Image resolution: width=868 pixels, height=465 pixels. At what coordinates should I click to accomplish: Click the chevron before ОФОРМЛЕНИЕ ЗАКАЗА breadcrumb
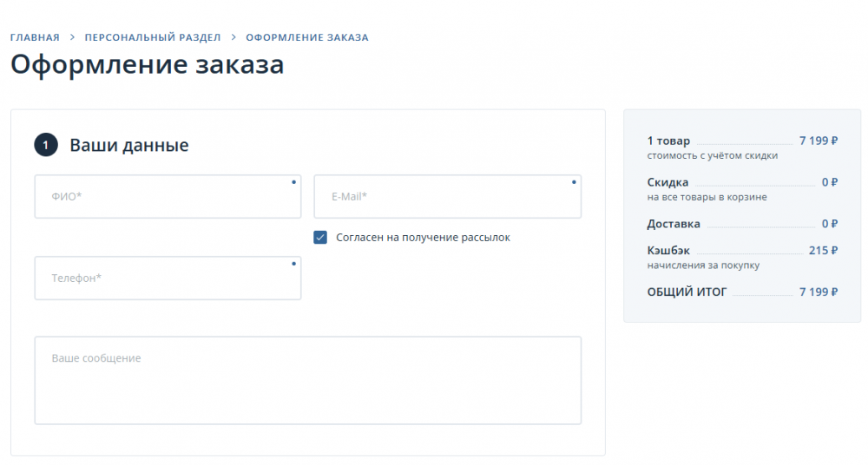(x=233, y=37)
